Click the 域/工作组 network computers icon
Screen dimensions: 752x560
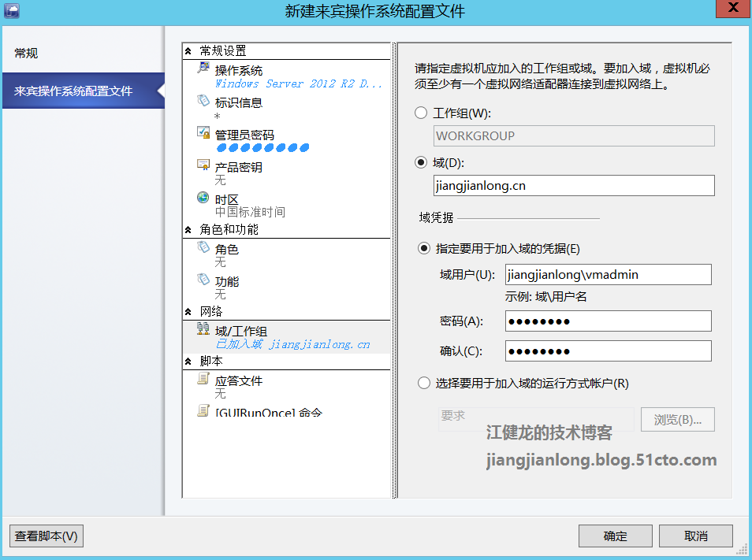(203, 328)
